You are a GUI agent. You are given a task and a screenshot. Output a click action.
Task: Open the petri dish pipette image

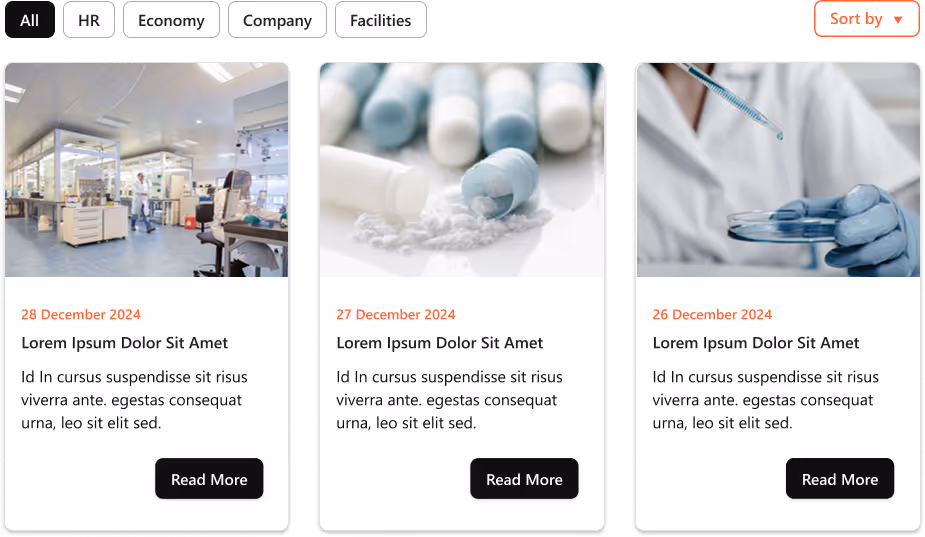point(778,170)
